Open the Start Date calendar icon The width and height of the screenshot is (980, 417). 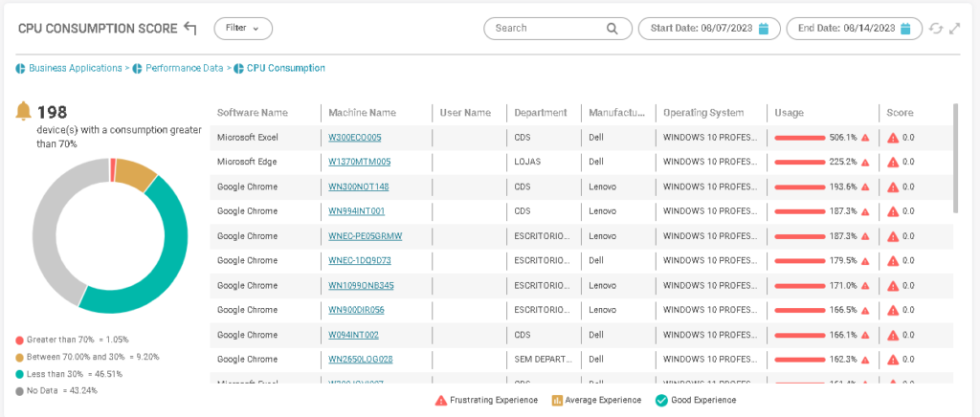764,29
